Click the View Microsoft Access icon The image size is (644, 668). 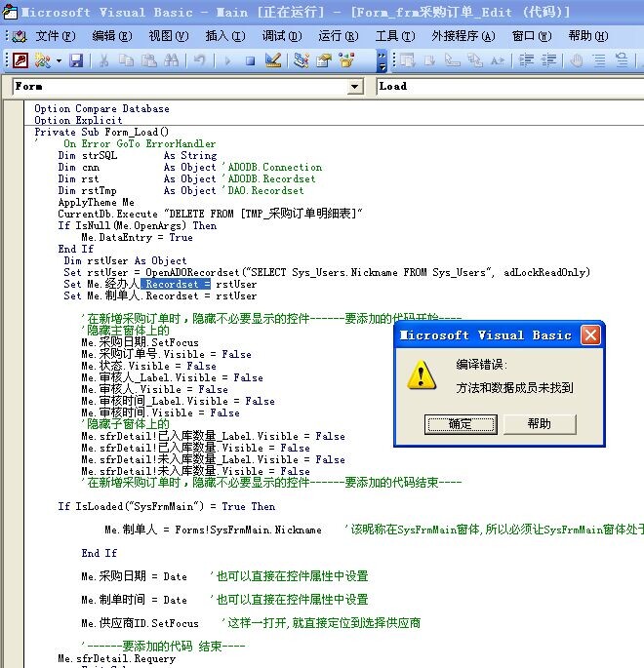tap(20, 60)
